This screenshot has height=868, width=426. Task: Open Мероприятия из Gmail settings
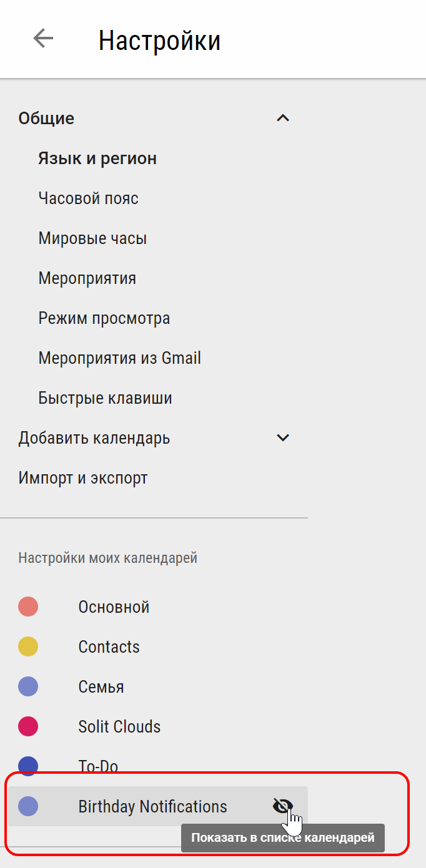(119, 358)
